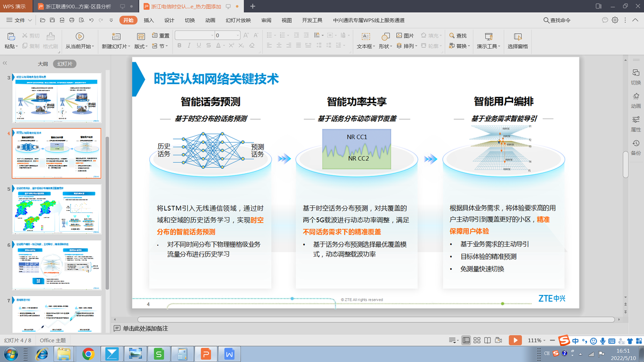Click the Selection Pane (选择窗格) icon
The image size is (644, 362).
(x=517, y=36)
